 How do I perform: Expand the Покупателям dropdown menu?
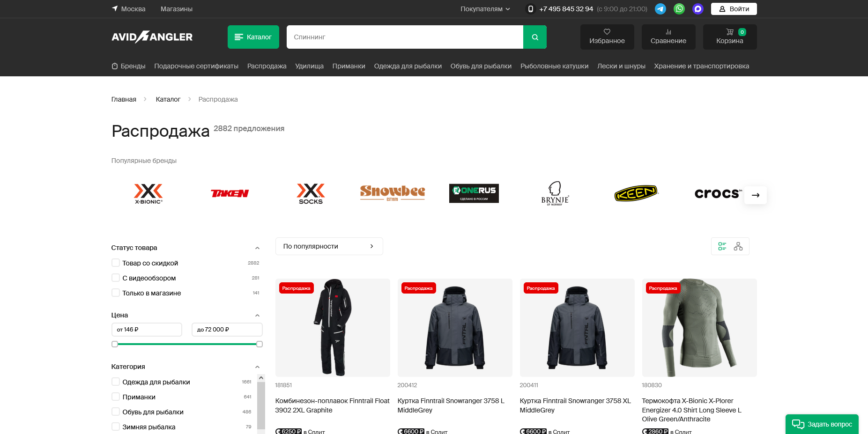(485, 9)
